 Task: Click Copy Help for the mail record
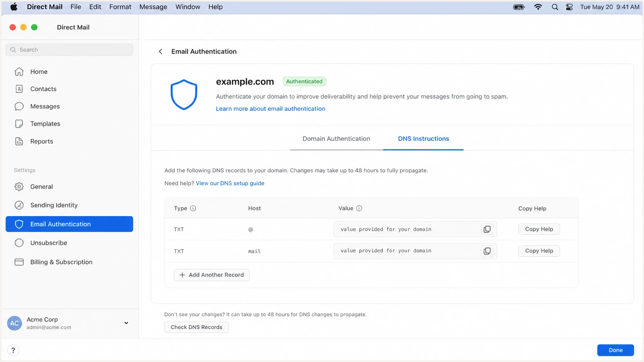[539, 251]
